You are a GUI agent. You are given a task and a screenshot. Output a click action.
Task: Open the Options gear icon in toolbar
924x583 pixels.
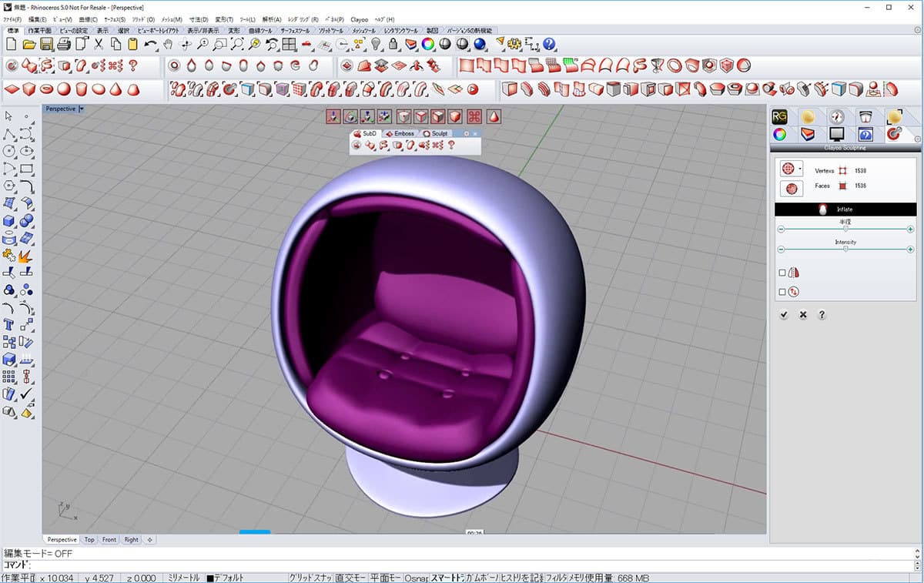click(x=515, y=44)
